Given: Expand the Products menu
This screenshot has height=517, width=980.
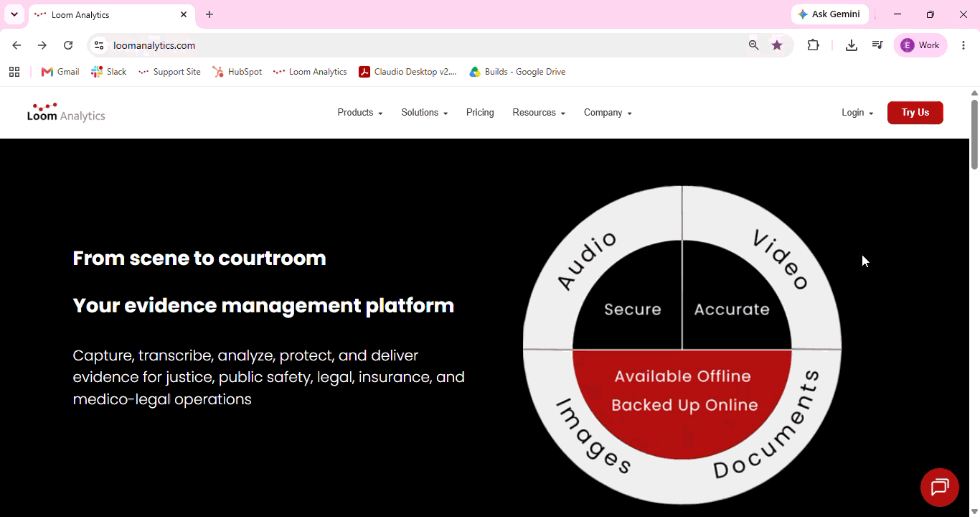Looking at the screenshot, I should [360, 113].
